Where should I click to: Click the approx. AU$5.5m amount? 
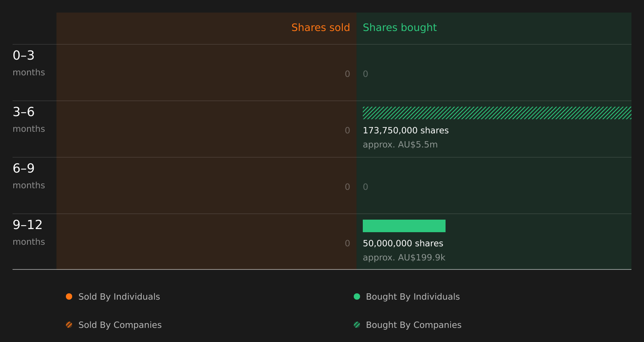click(400, 145)
